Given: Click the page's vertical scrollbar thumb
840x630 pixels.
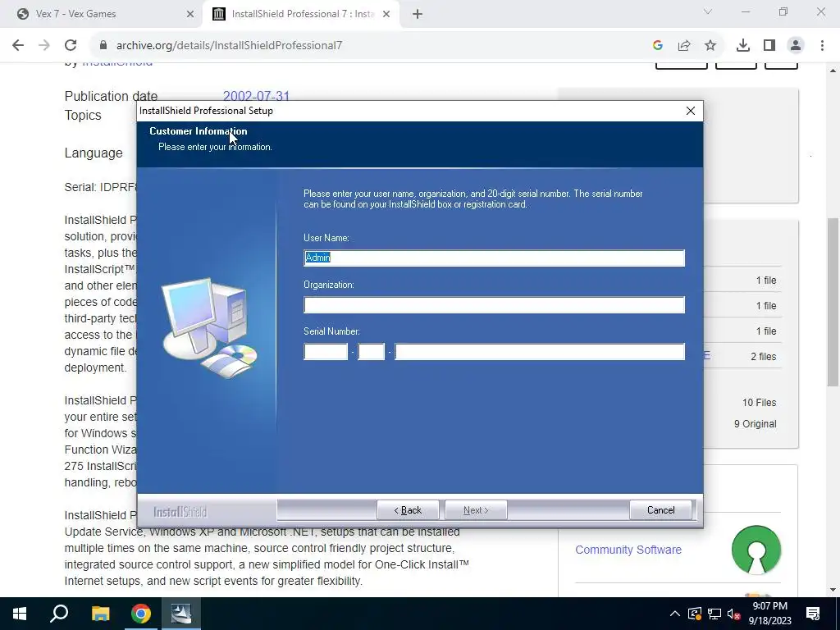Looking at the screenshot, I should 833,302.
